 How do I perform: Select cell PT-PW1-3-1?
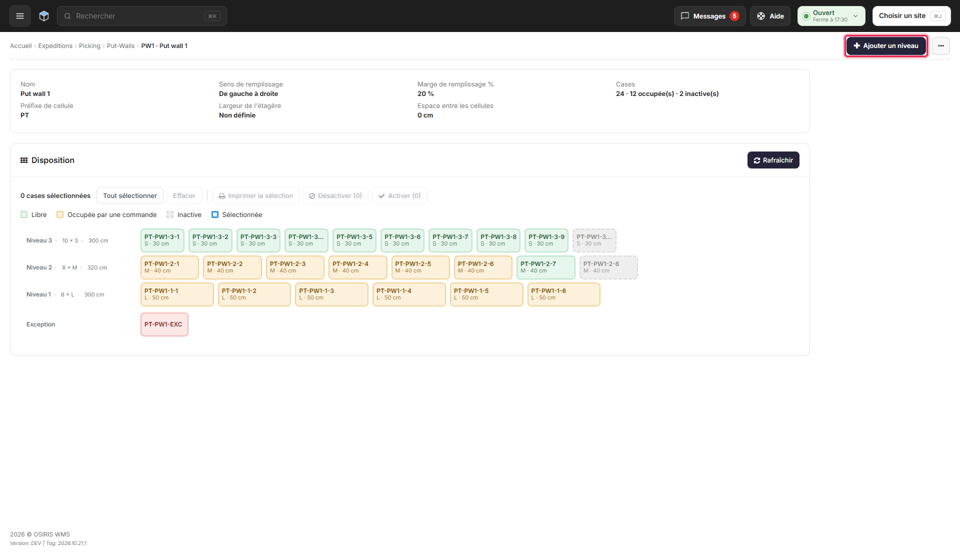162,240
